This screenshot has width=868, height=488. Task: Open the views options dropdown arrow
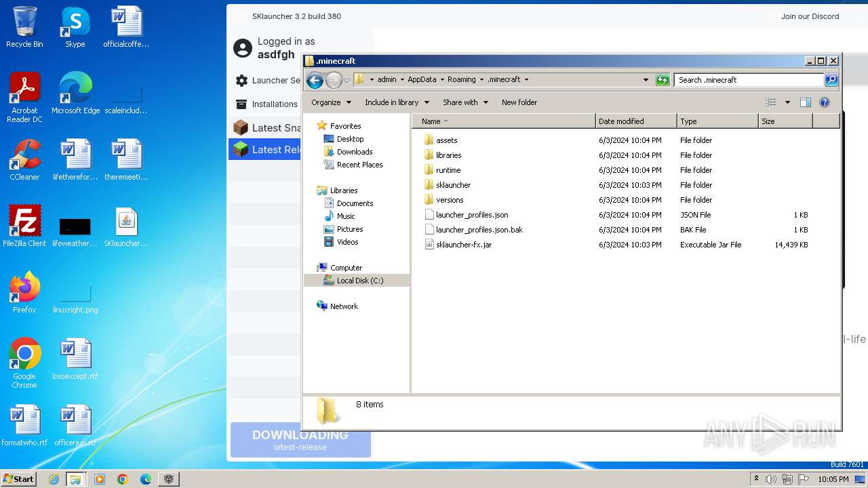(787, 102)
